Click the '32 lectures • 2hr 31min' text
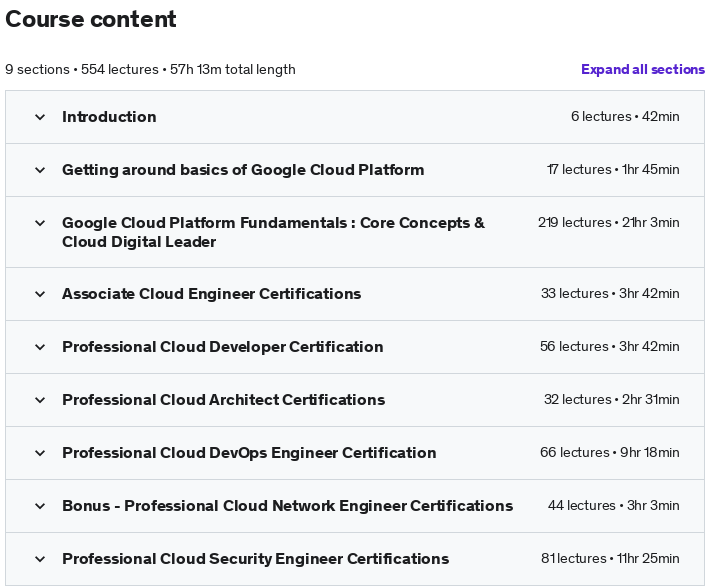This screenshot has width=705, height=586. 611,399
